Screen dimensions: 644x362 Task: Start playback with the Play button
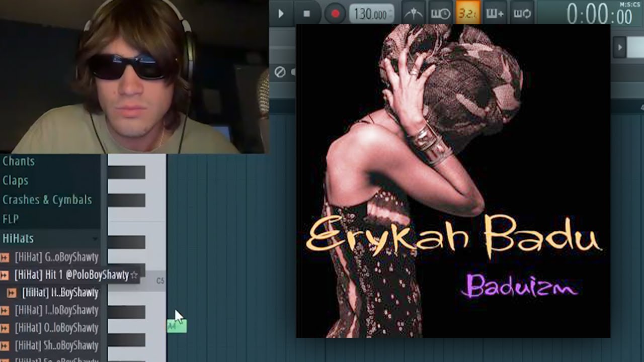[x=281, y=14]
